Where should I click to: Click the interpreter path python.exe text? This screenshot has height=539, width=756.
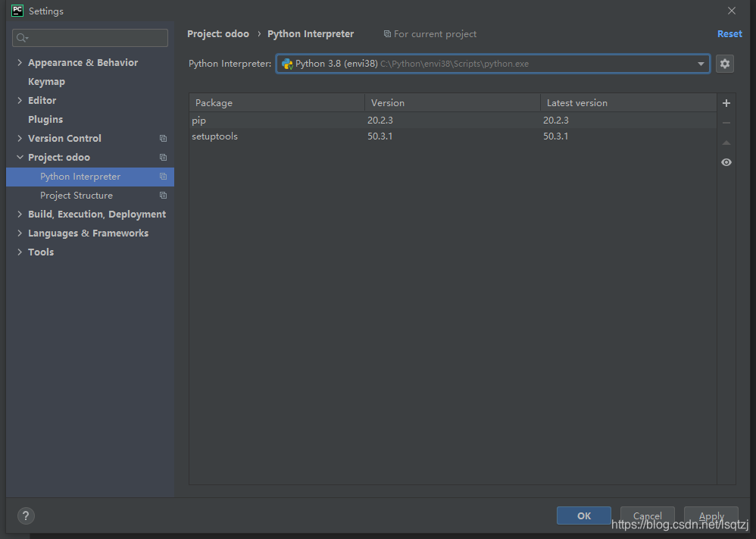(x=455, y=64)
